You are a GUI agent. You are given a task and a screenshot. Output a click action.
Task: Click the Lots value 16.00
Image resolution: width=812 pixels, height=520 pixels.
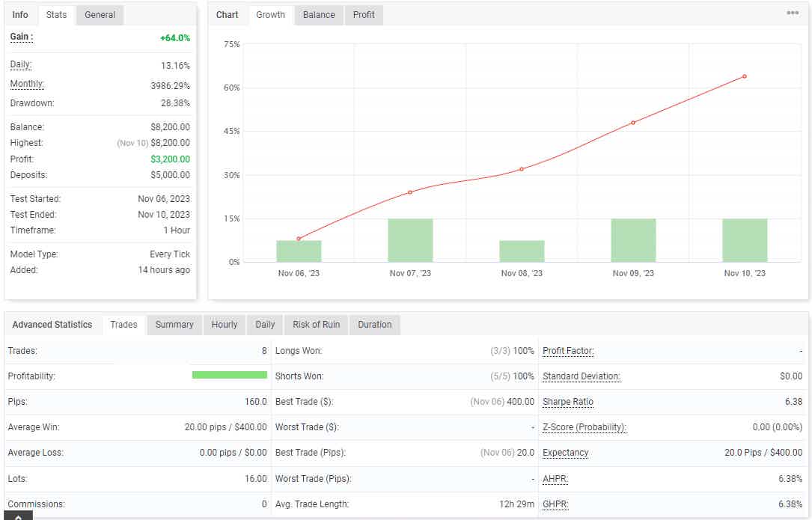256,479
